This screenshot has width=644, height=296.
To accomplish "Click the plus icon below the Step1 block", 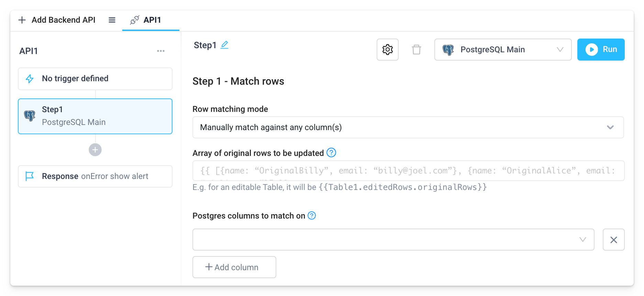I will click(95, 150).
